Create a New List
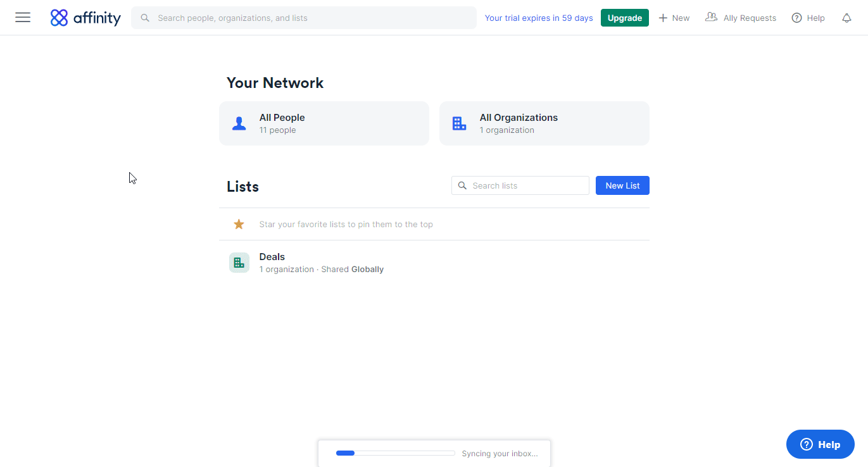868x467 pixels. (x=622, y=185)
